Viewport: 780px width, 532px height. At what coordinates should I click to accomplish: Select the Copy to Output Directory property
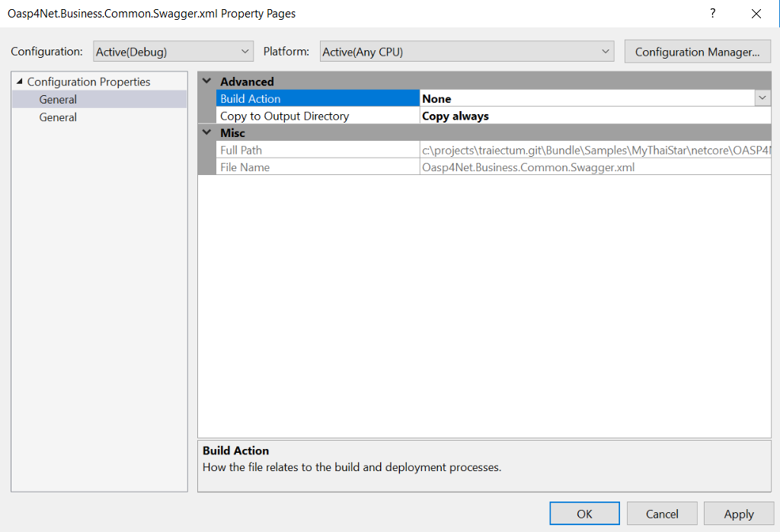(284, 116)
